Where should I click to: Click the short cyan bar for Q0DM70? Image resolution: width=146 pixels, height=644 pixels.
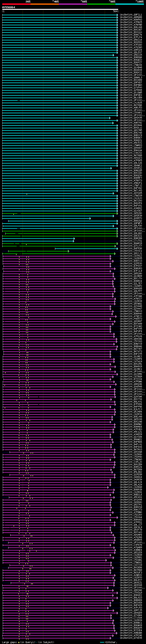47,218
